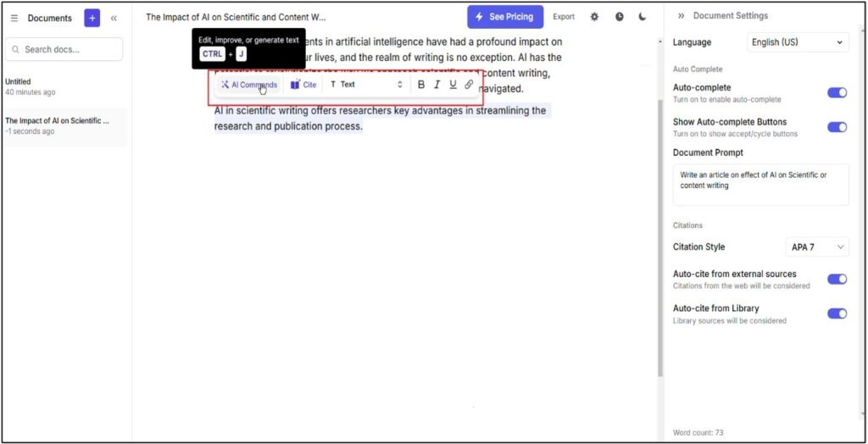Click the Citations section label

687,225
